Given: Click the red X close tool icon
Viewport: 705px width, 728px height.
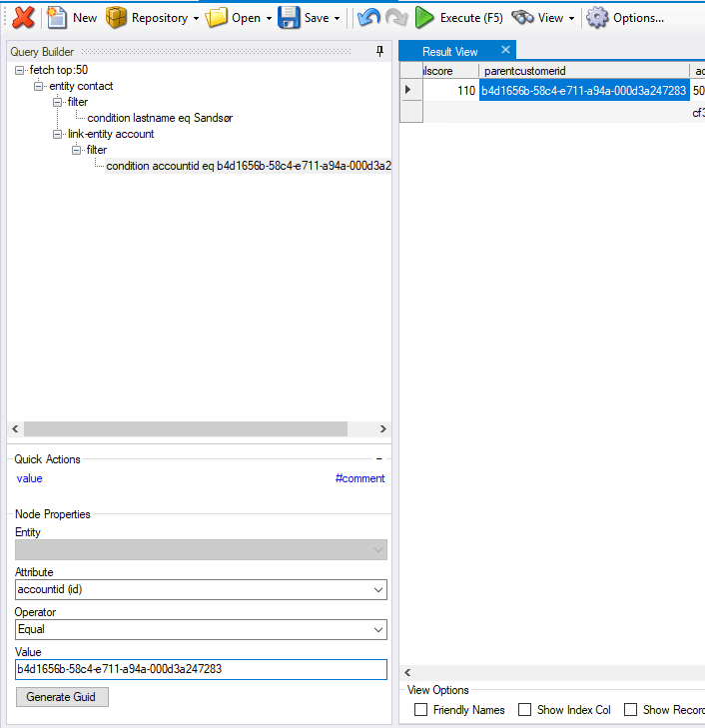Looking at the screenshot, I should (23, 17).
